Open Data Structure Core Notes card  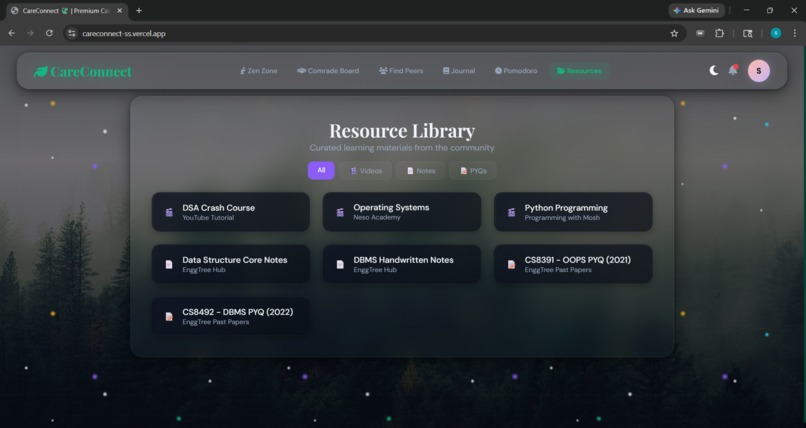(x=231, y=264)
